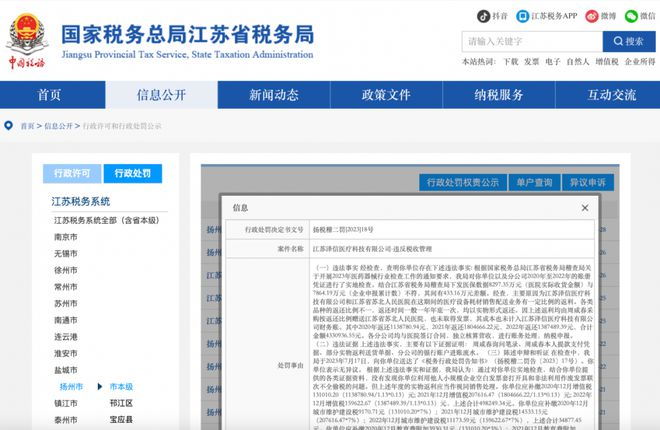Image resolution: width=660 pixels, height=430 pixels.
Task: Select 南通市 in the region list
Action: click(66, 320)
